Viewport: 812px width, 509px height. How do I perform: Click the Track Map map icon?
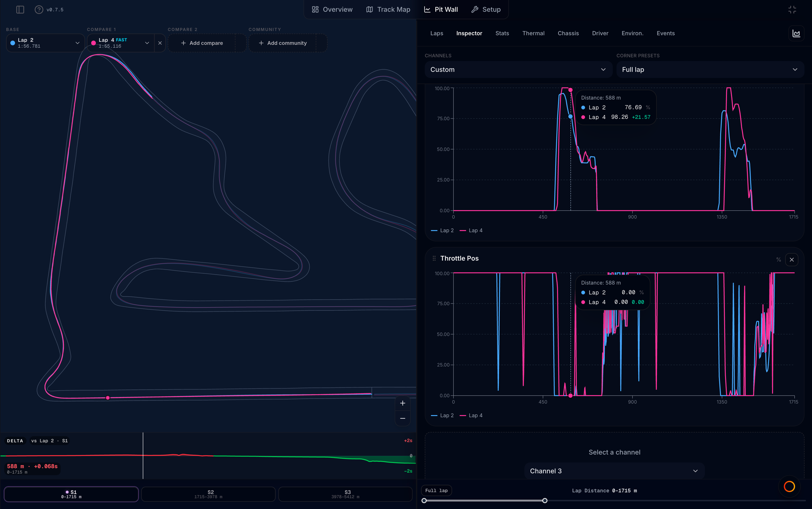369,9
